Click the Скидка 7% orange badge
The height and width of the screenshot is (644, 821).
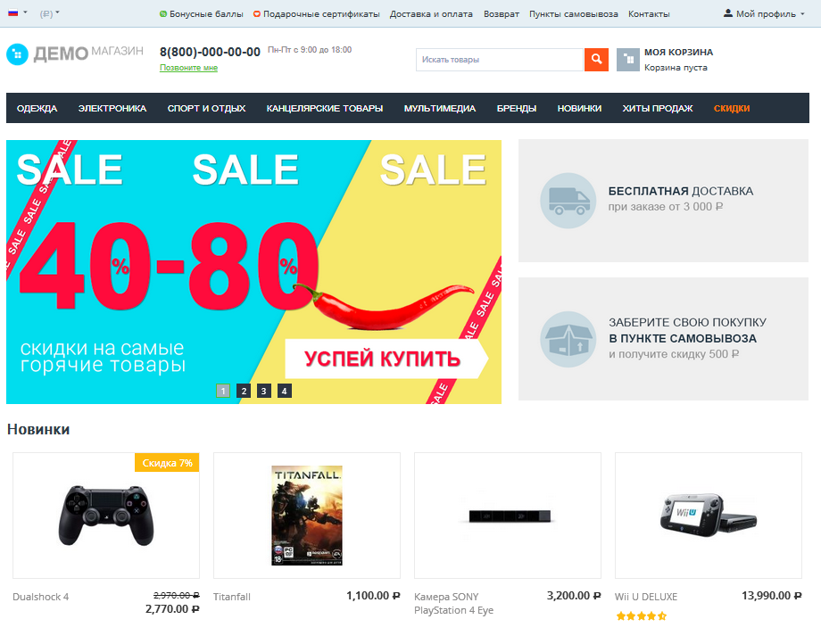click(x=167, y=462)
